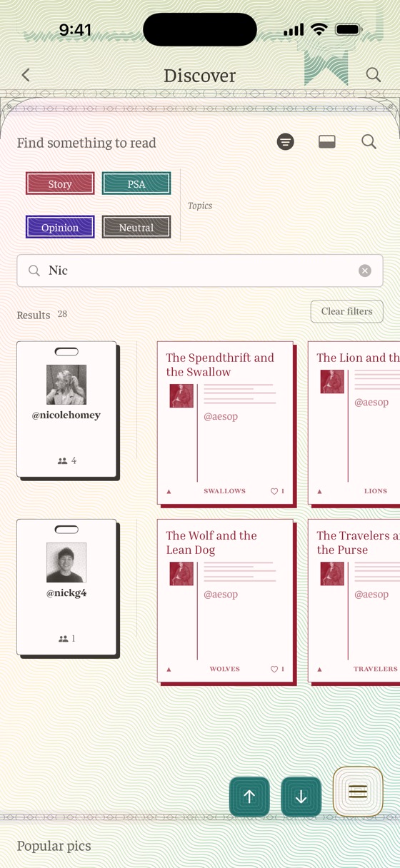Open The Travelers and the Purse card
This screenshot has width=400, height=868.
(354, 600)
